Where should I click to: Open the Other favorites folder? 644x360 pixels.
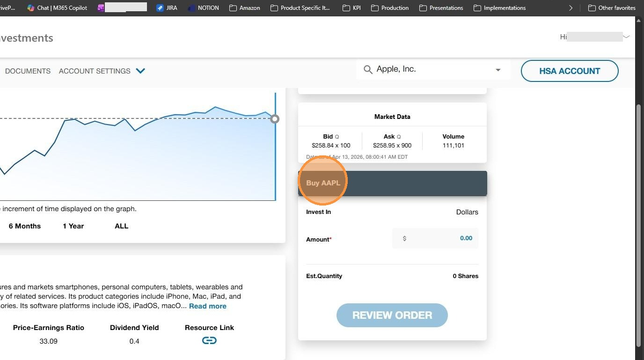[x=612, y=7]
